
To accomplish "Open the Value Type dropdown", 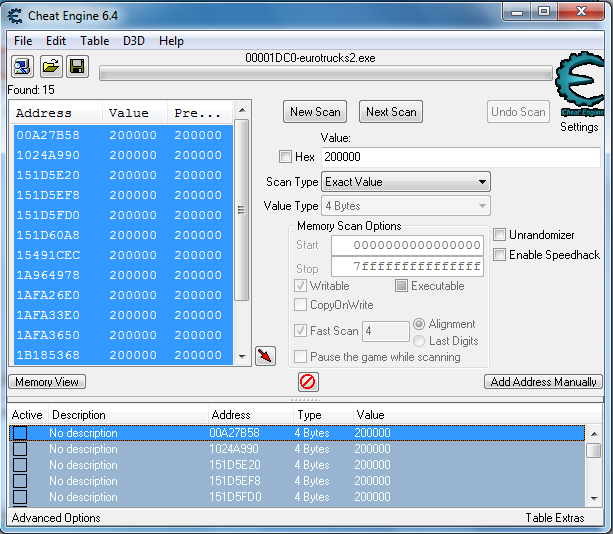I will (406, 206).
